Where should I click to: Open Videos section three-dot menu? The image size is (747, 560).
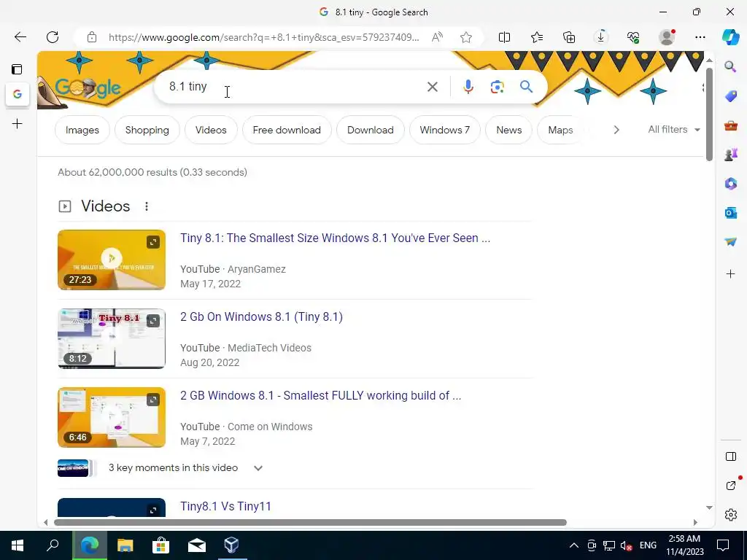pos(146,206)
